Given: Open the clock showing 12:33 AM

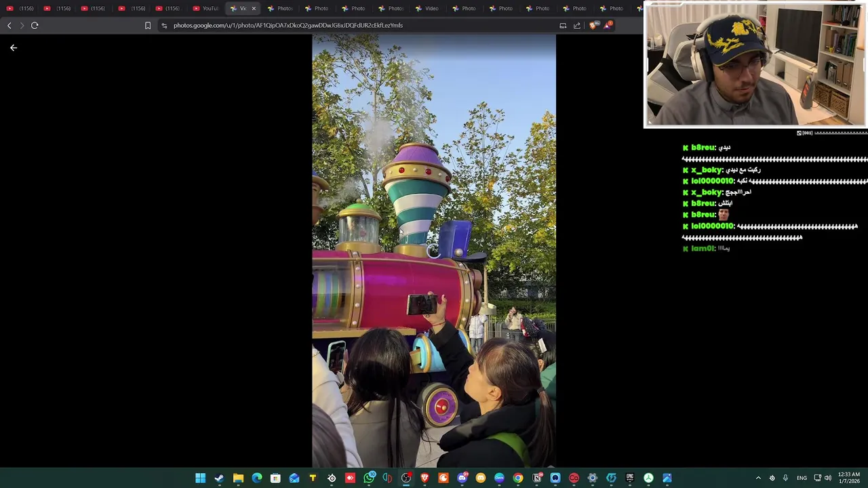Looking at the screenshot, I should (849, 478).
